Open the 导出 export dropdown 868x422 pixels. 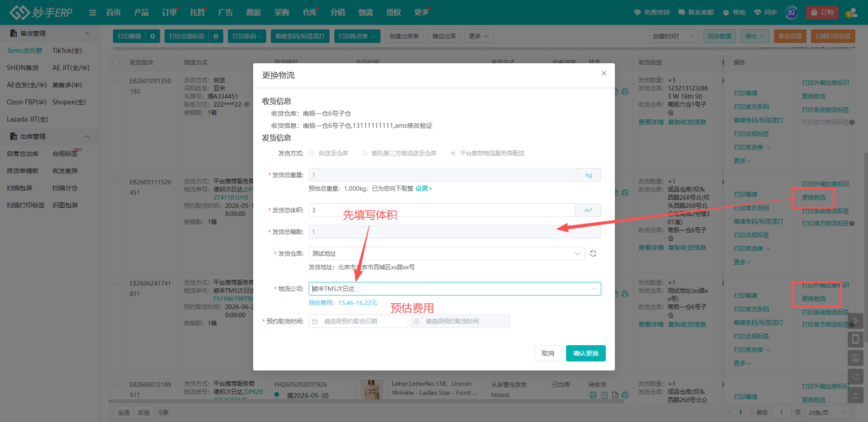755,36
